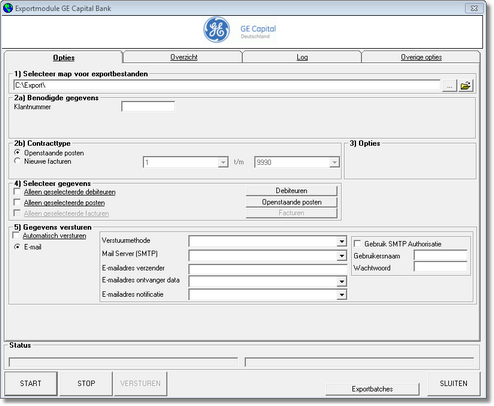Open E-mailadres ontvanger data dropdown
494x406 pixels.
pyautogui.click(x=342, y=282)
